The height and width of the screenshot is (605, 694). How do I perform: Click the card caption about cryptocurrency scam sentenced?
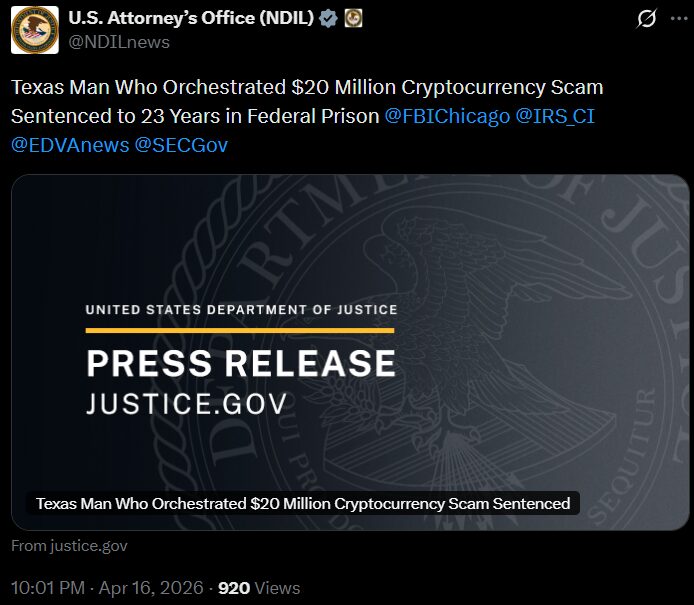302,503
